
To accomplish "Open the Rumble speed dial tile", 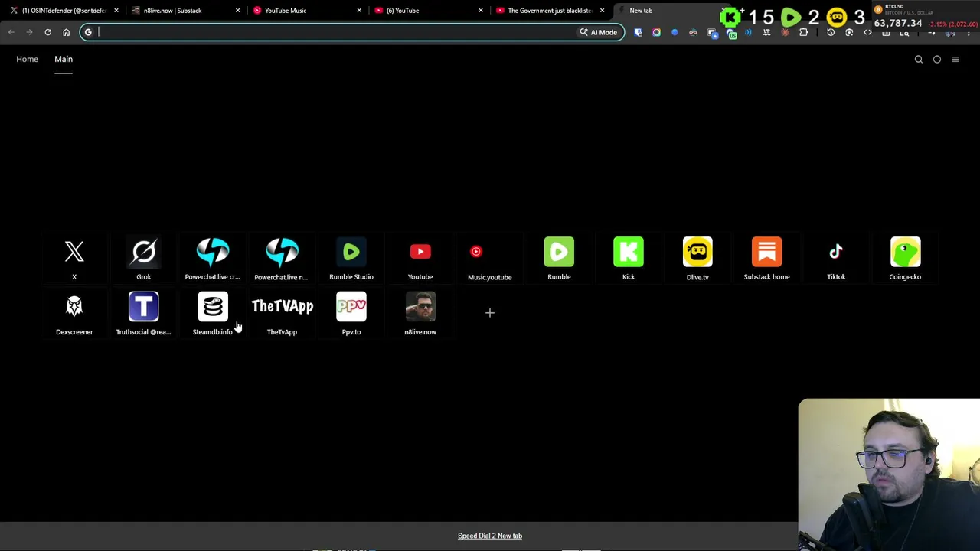I will pos(559,259).
